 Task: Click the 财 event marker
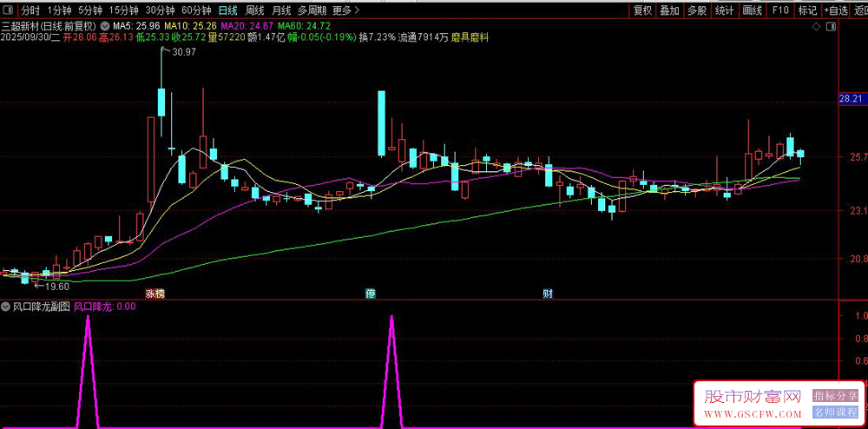pyautogui.click(x=548, y=294)
